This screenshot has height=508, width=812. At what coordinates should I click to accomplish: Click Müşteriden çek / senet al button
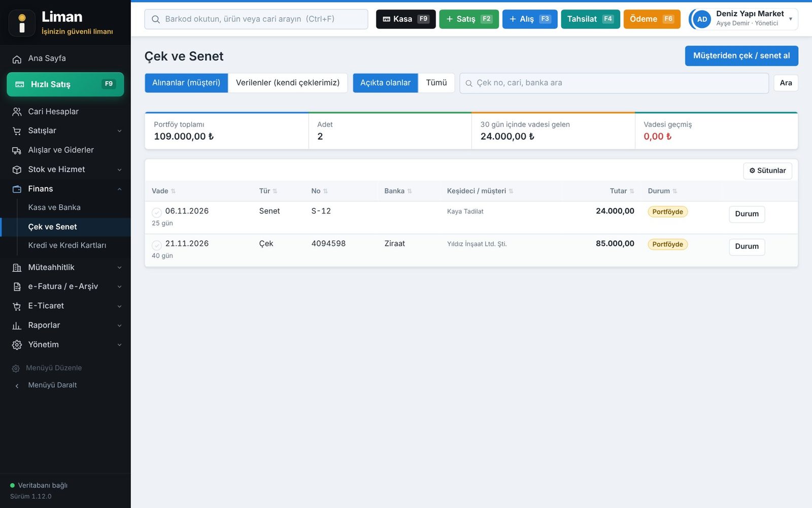[x=741, y=56]
